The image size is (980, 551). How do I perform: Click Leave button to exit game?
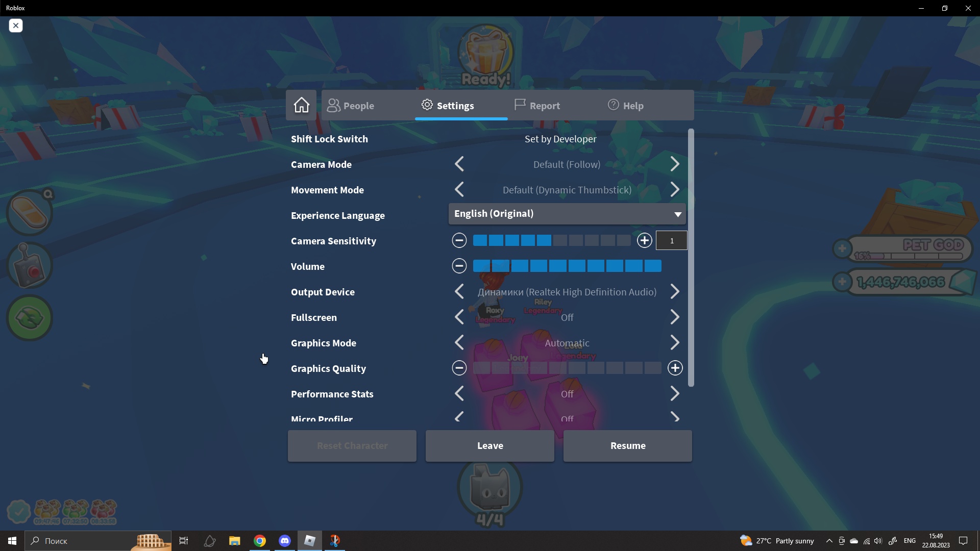pyautogui.click(x=490, y=445)
